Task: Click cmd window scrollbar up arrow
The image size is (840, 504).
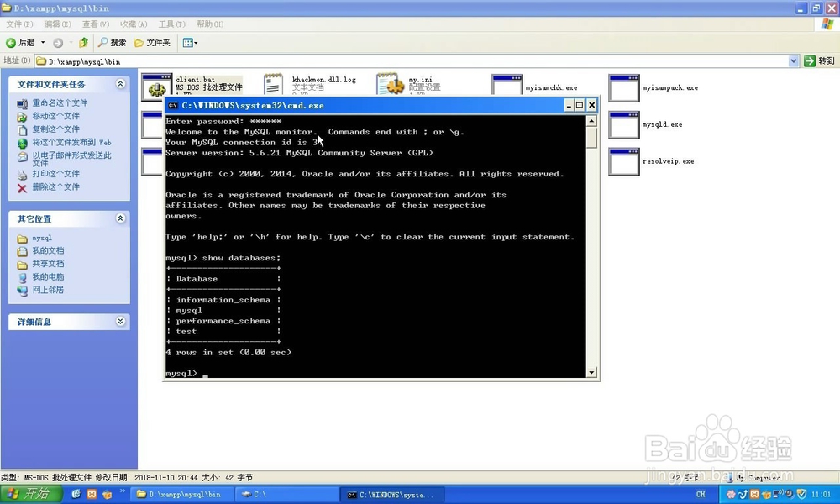Action: tap(591, 121)
